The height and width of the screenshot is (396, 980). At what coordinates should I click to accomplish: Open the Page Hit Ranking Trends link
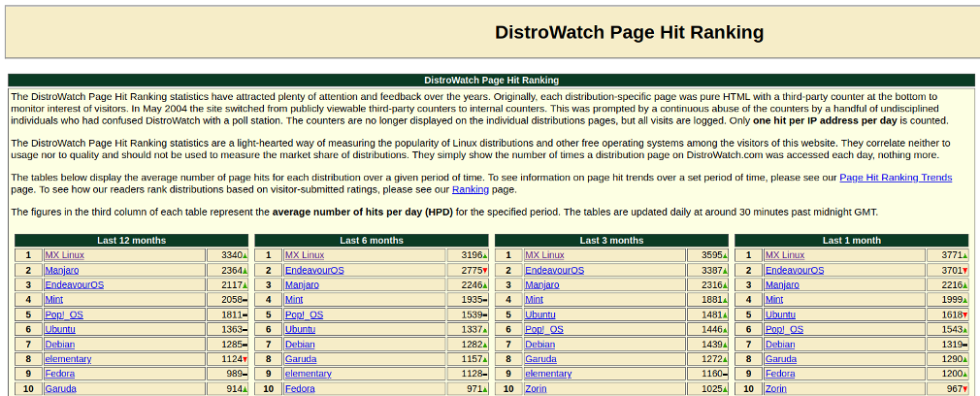point(895,177)
